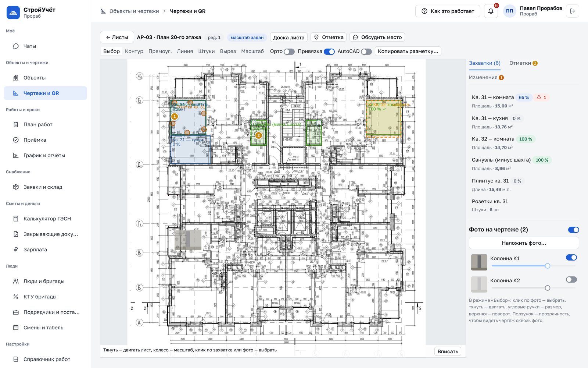Viewport: 588px width, 368px height.
Task: Open Зарплата section
Action: pyautogui.click(x=45, y=250)
